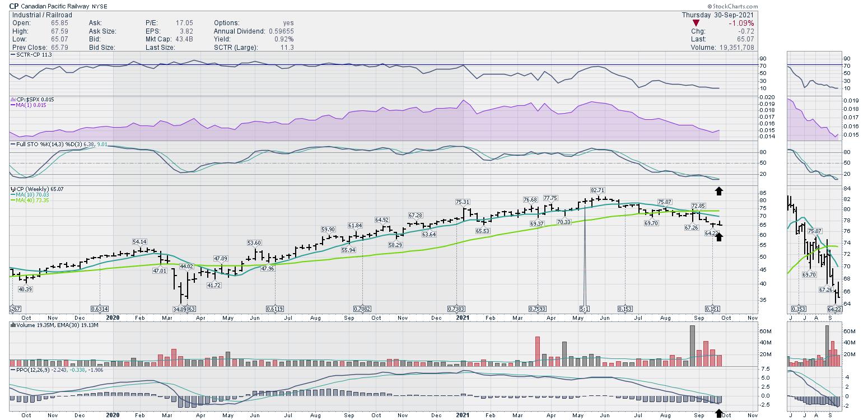Click the 77.75 price label
868x420 pixels.
tap(550, 198)
